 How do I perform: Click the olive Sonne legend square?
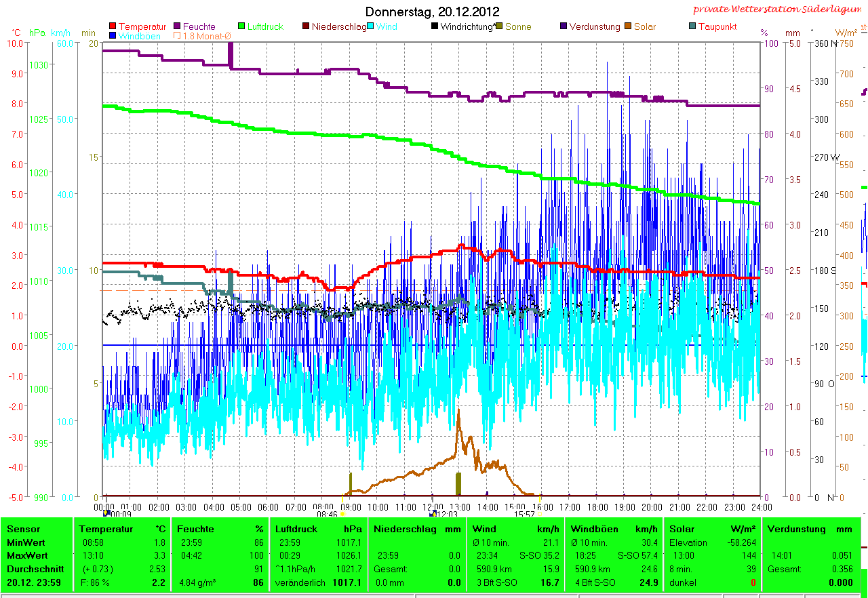tap(499, 27)
